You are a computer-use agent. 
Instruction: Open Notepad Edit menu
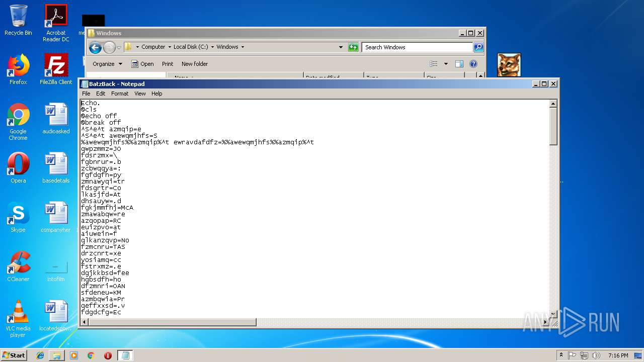point(101,94)
